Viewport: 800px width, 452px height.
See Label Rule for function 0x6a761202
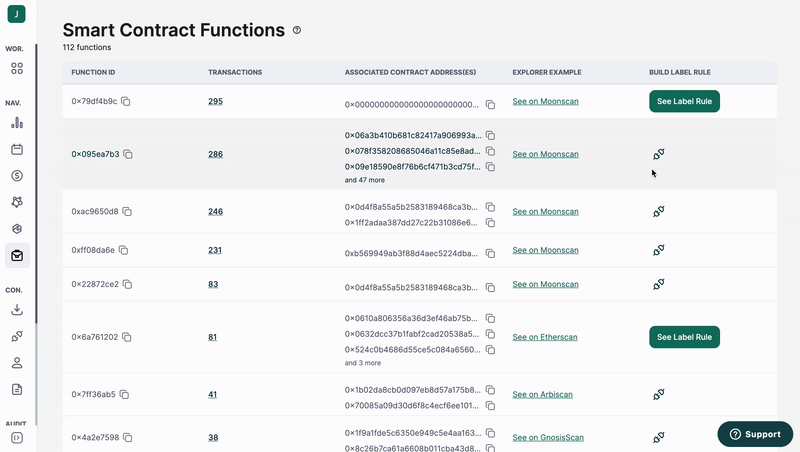(684, 337)
